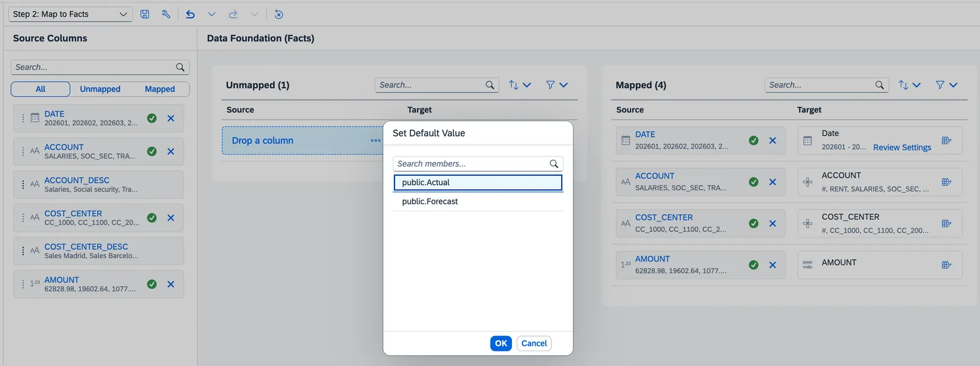Click the reset mapping icon in the toolbar
Image resolution: width=980 pixels, height=366 pixels.
point(279,14)
